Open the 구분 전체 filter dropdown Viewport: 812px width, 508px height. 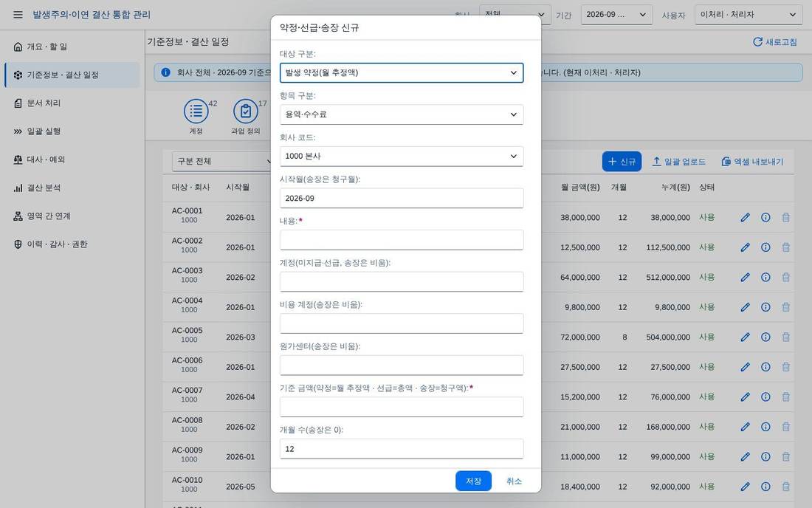(223, 161)
